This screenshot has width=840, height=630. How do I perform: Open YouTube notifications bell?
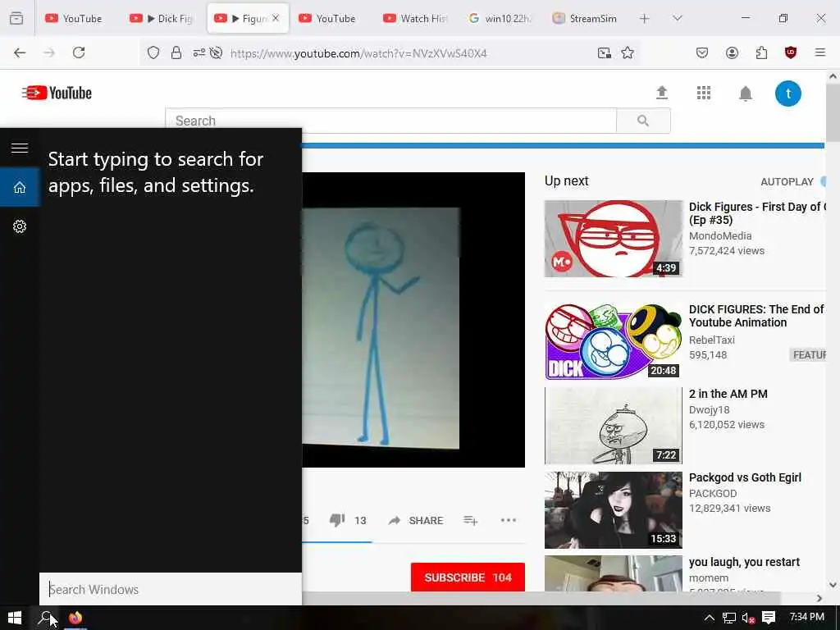pyautogui.click(x=745, y=94)
